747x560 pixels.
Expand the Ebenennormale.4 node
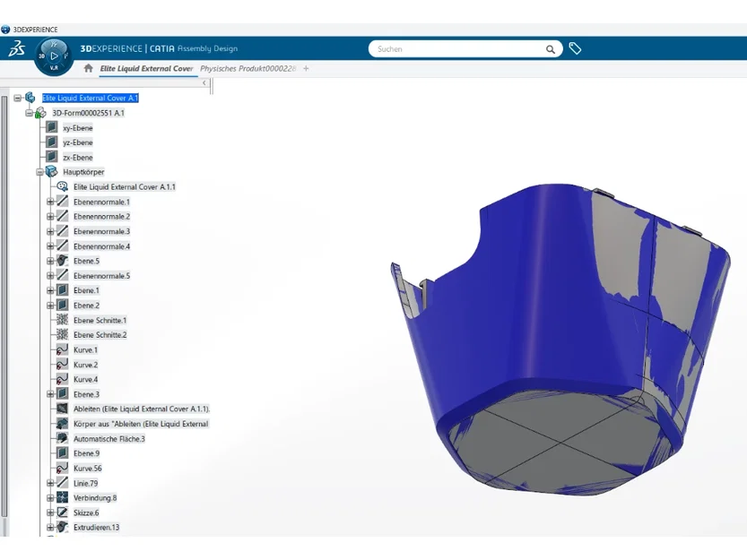point(50,246)
